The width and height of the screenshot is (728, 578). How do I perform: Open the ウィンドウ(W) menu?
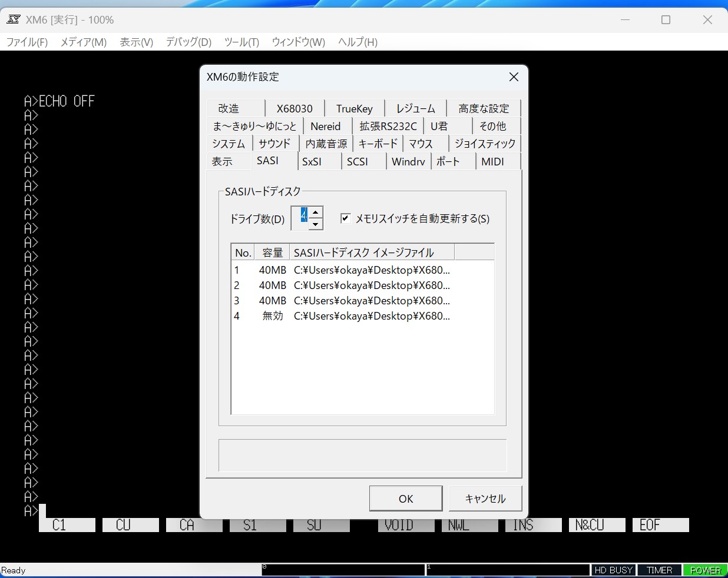[298, 42]
